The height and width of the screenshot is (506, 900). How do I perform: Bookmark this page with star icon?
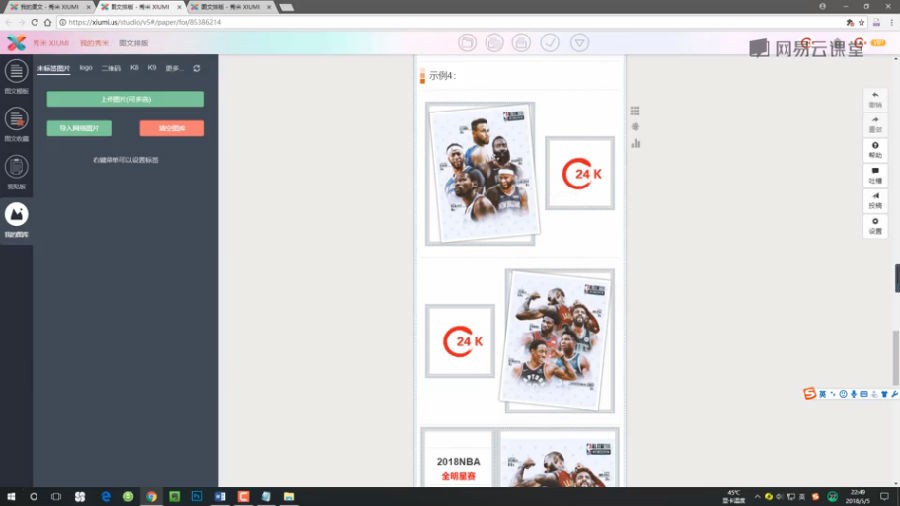[x=862, y=22]
